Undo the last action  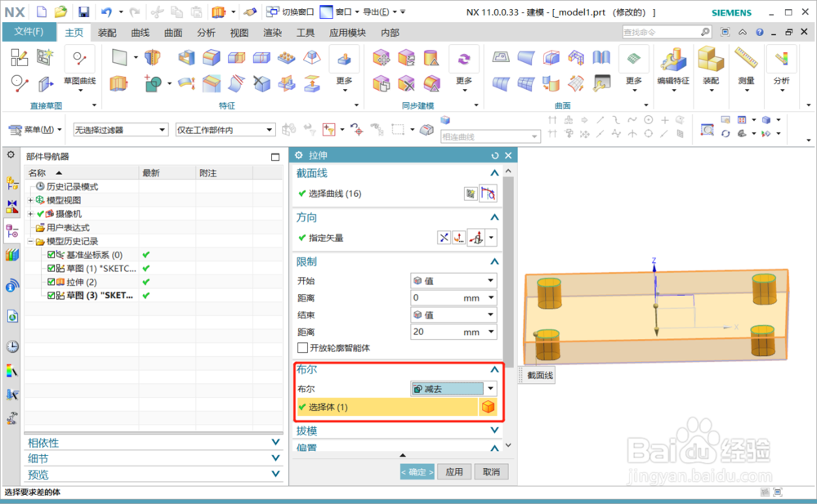107,11
